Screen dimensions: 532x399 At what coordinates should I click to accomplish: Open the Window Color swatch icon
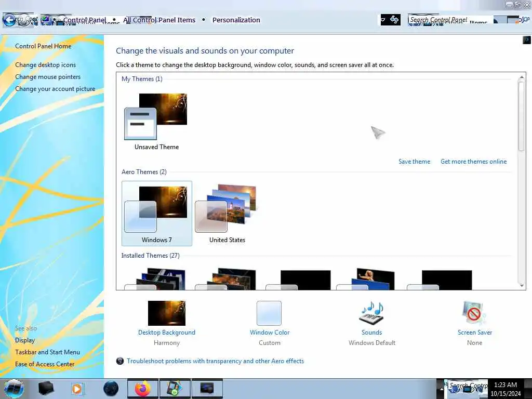point(269,313)
